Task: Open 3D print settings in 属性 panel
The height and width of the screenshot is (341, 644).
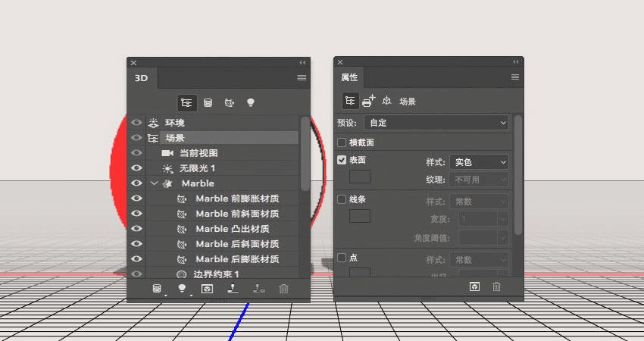Action: coord(368,101)
